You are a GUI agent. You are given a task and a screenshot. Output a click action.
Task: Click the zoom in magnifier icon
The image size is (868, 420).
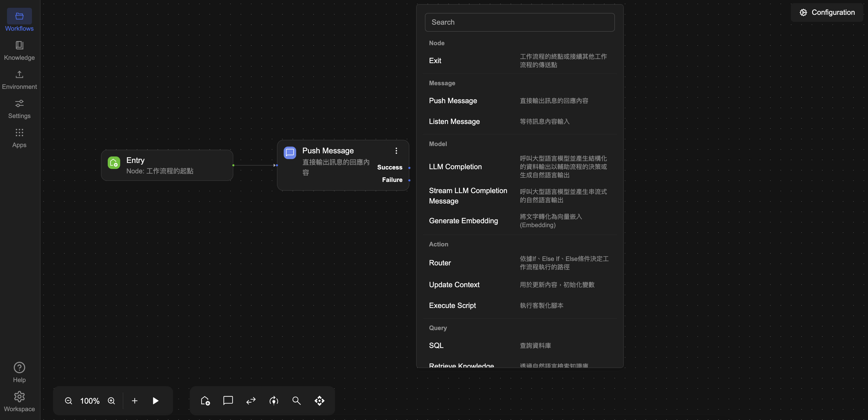(112, 401)
